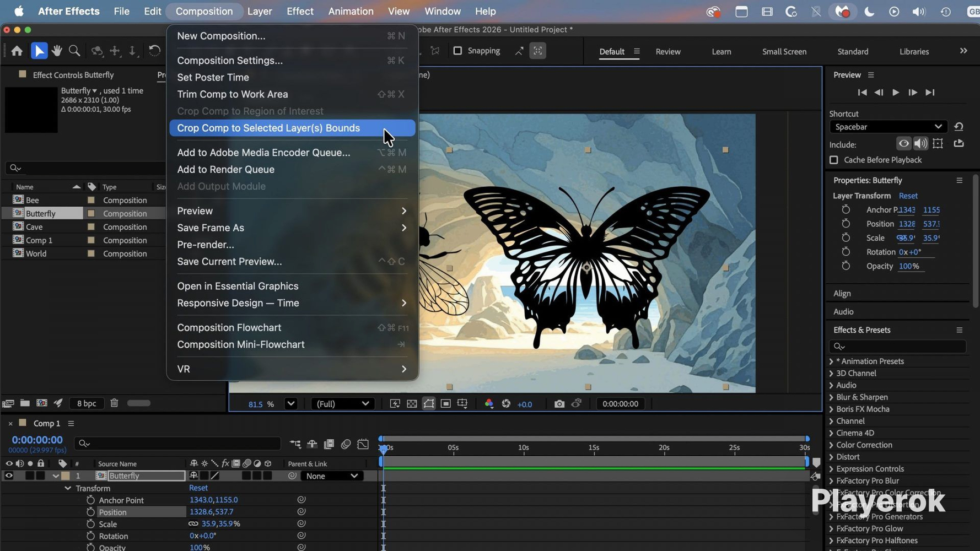The width and height of the screenshot is (980, 551).
Task: Select the Selection arrow tool
Action: 39,51
